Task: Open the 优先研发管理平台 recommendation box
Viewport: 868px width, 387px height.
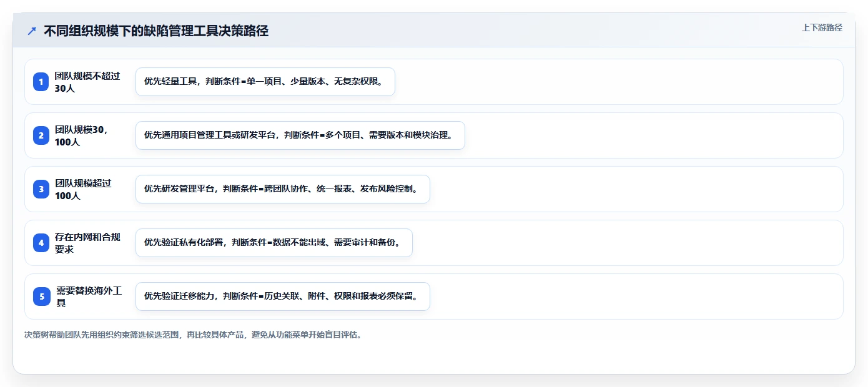Action: [283, 189]
